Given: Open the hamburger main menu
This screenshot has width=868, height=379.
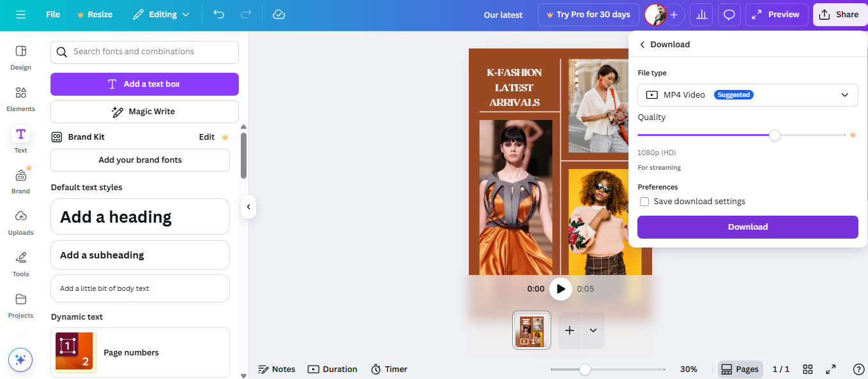Looking at the screenshot, I should pos(21,14).
